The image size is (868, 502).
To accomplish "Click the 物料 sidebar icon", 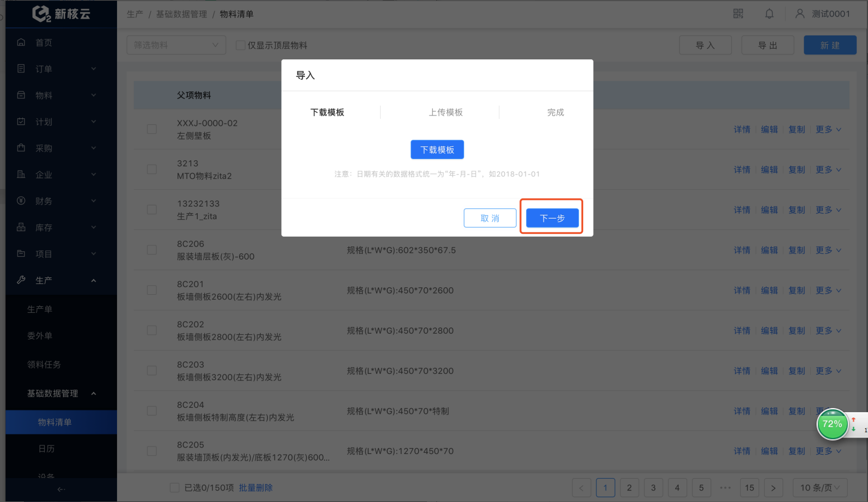I will click(x=21, y=95).
